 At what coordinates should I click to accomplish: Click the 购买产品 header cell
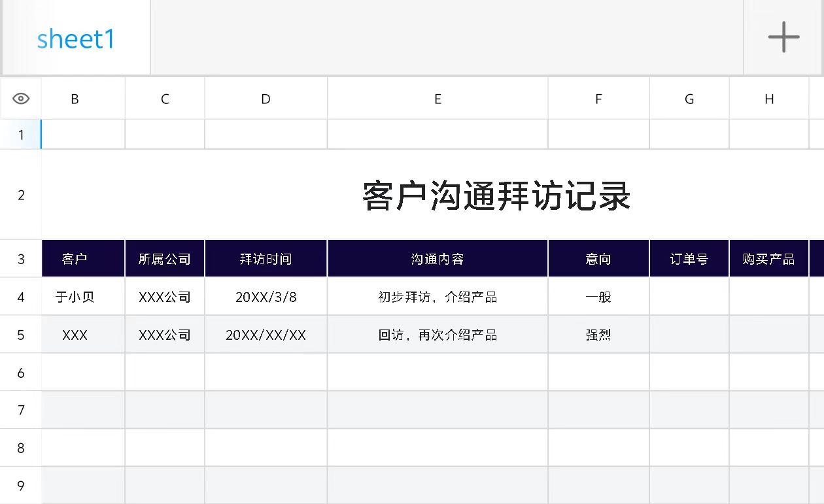(769, 259)
